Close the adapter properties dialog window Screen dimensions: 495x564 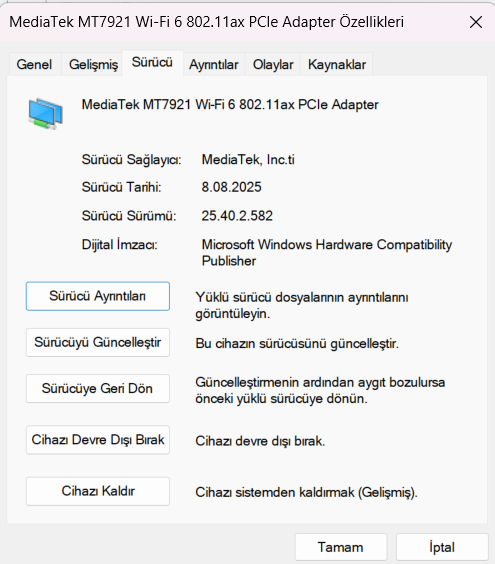coord(476,22)
